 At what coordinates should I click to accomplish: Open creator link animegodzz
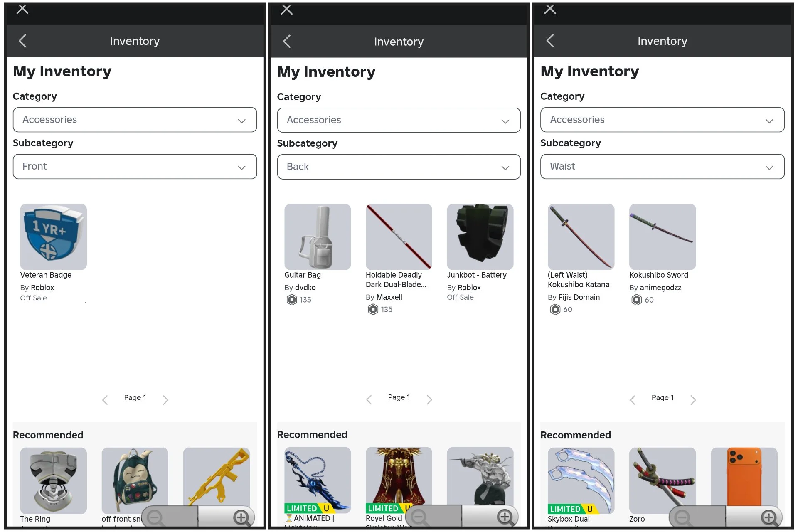(x=660, y=288)
